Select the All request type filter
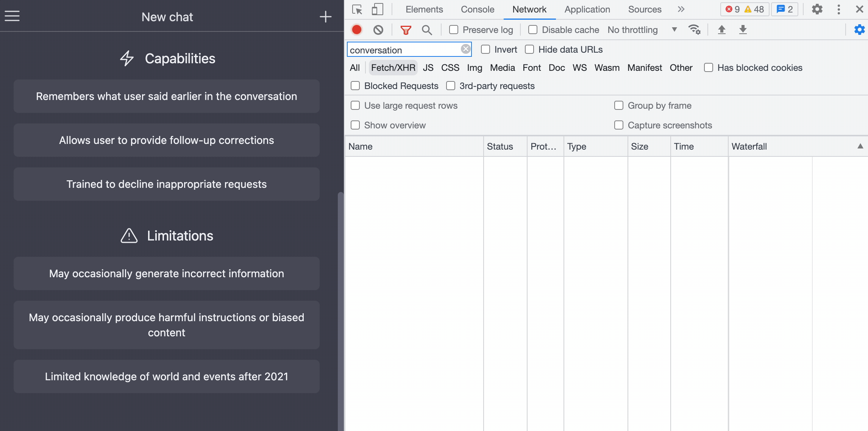Screen dimensions: 868x431 click(355, 68)
